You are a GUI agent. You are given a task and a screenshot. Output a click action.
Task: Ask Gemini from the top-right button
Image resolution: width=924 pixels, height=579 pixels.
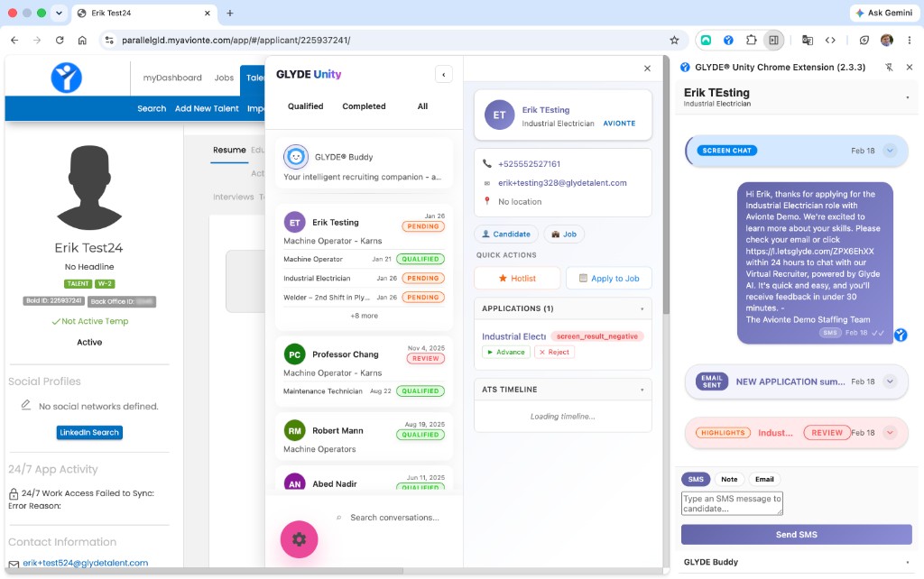coord(884,13)
